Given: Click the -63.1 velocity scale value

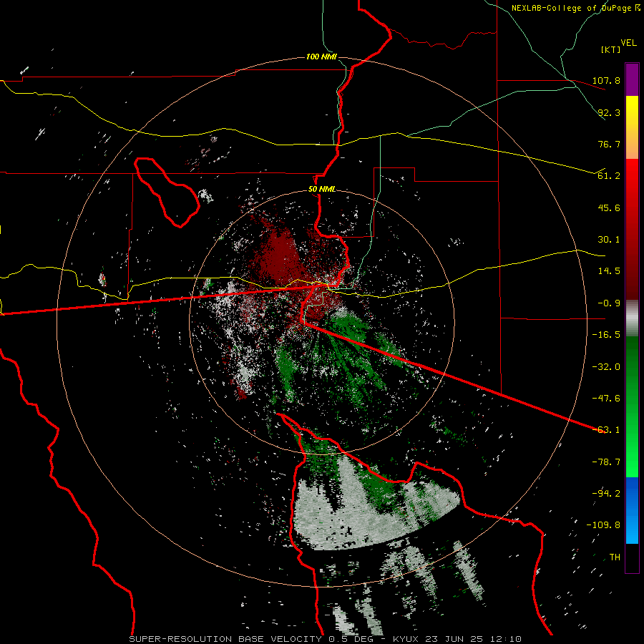Looking at the screenshot, I should 606,430.
